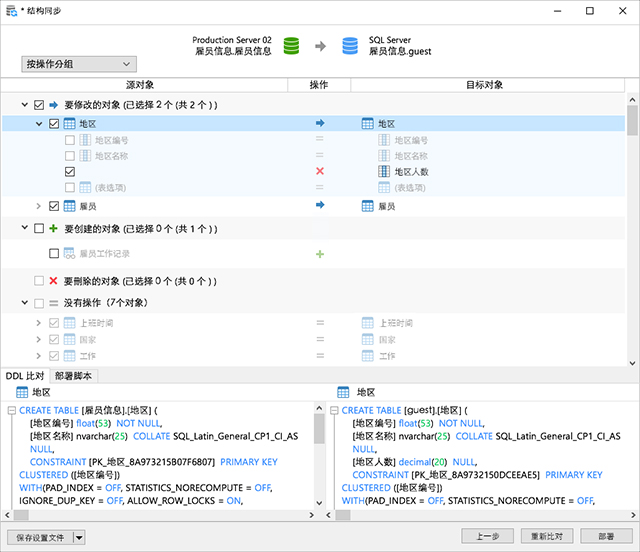Expand the 国家 table node

tap(38, 339)
